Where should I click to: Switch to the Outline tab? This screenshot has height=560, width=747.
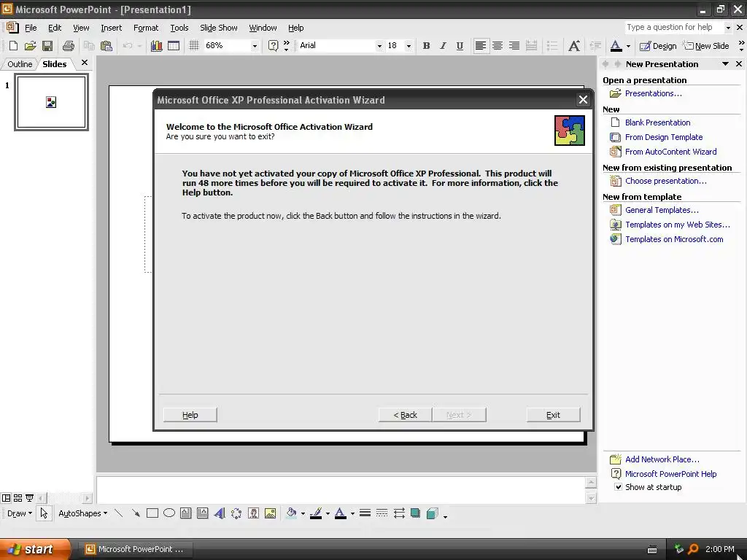click(x=20, y=64)
